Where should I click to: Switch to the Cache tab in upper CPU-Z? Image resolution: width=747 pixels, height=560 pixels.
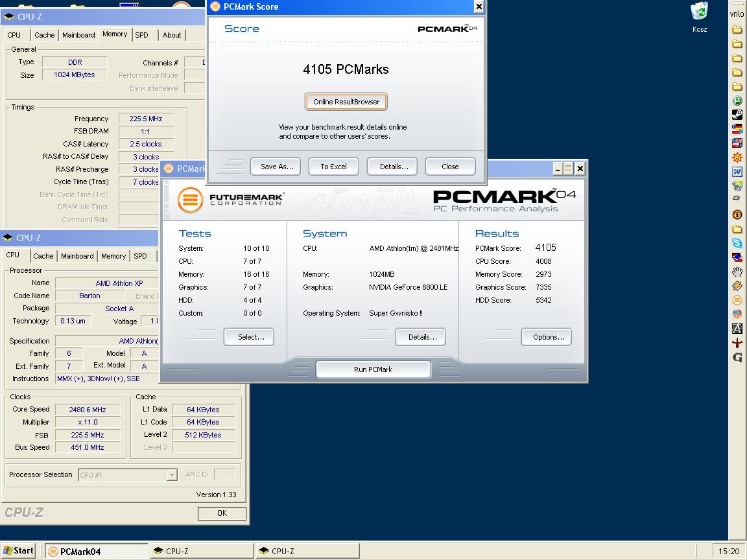[x=44, y=35]
